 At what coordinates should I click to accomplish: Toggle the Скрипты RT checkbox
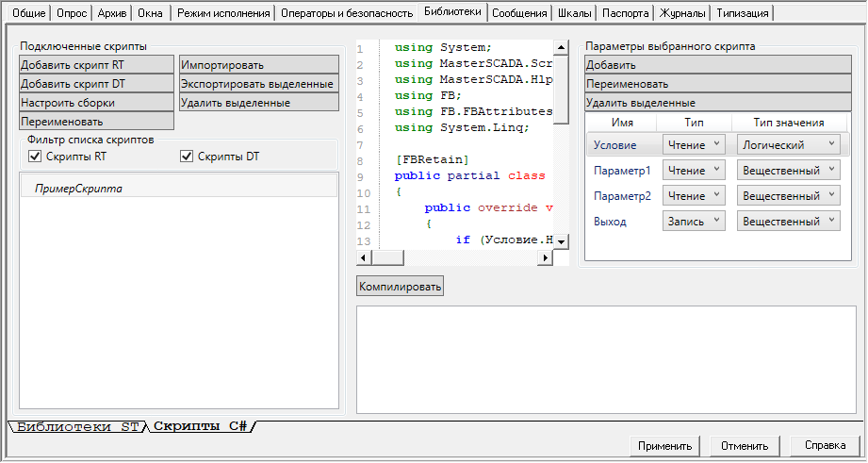35,157
